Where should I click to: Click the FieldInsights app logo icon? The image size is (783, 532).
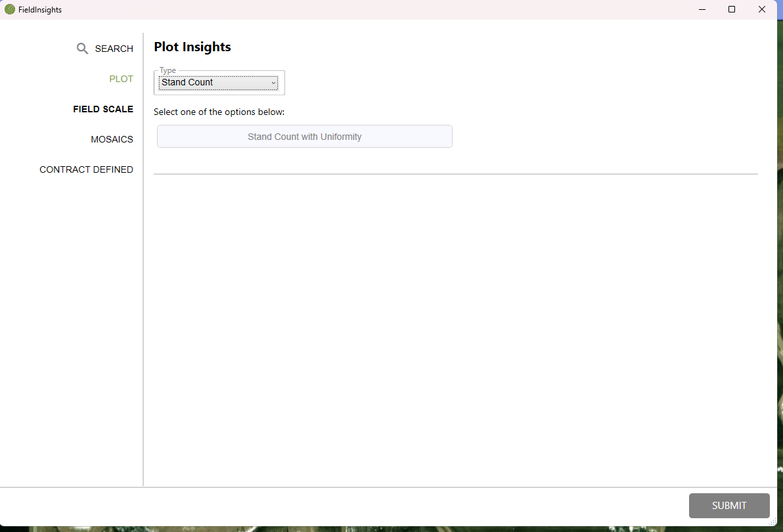pyautogui.click(x=10, y=9)
